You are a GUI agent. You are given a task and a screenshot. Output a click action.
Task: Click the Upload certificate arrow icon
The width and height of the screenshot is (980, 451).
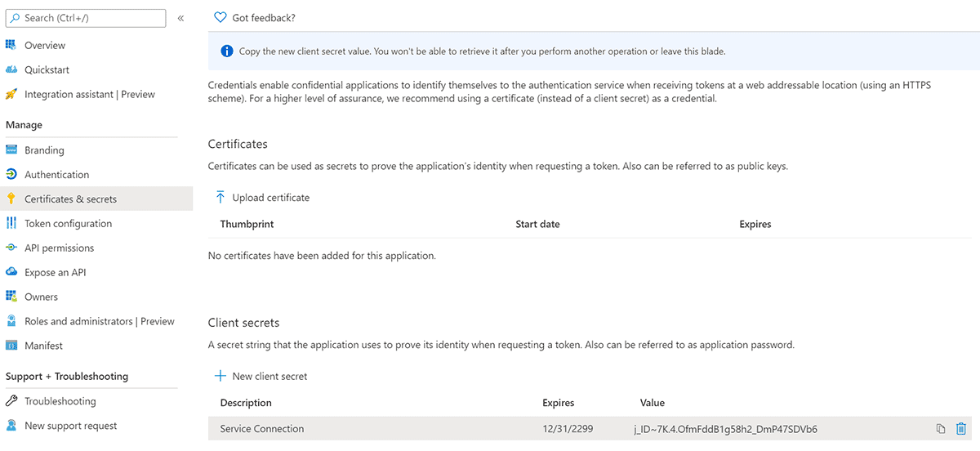pyautogui.click(x=220, y=198)
